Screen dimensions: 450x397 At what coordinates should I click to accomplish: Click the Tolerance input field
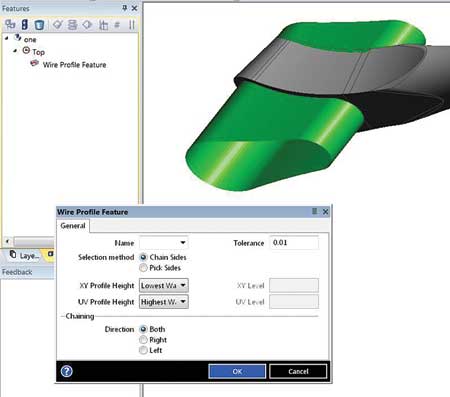point(294,243)
